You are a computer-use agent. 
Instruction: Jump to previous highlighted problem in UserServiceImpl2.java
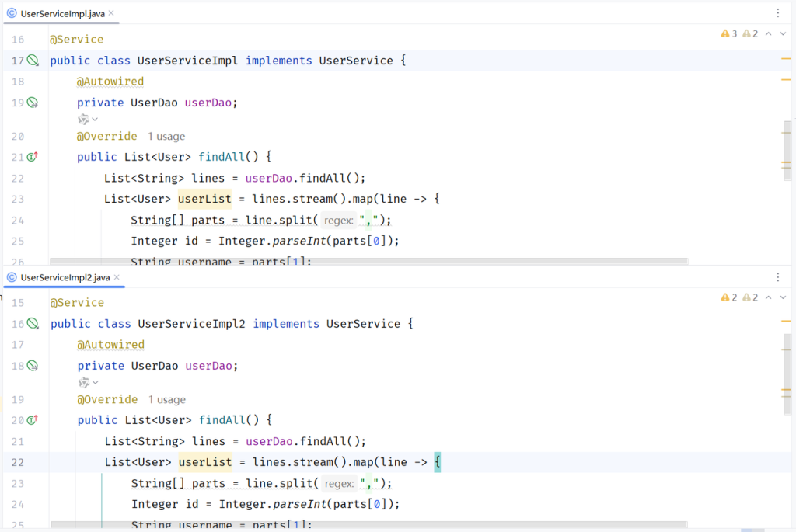pos(768,297)
